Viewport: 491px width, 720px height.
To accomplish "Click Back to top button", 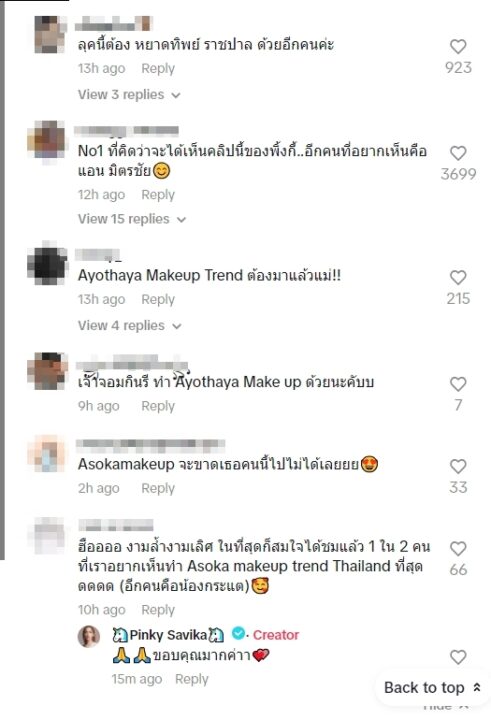I will coord(432,687).
